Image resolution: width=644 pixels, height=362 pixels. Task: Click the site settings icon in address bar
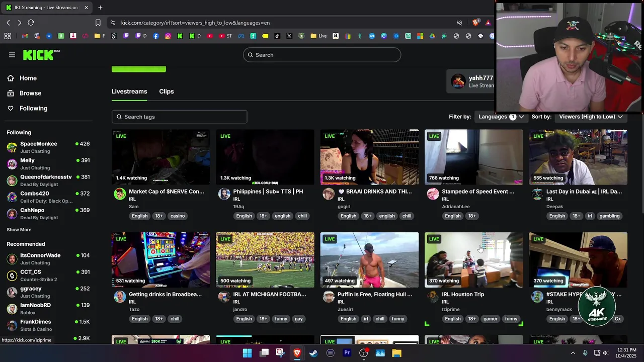(x=113, y=23)
